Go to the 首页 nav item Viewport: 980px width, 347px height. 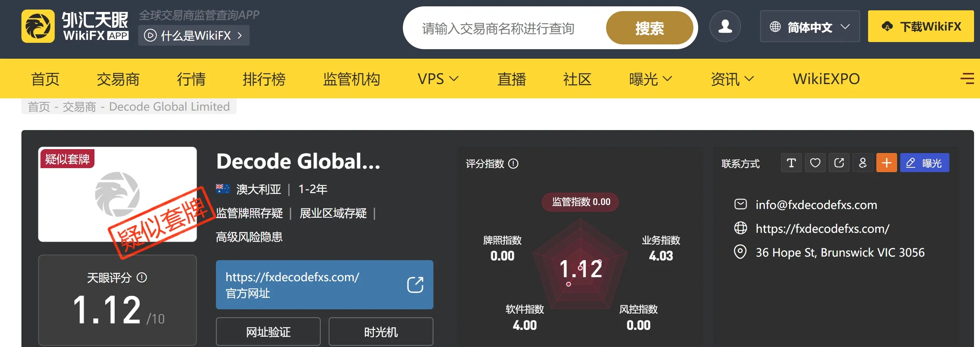[x=45, y=79]
